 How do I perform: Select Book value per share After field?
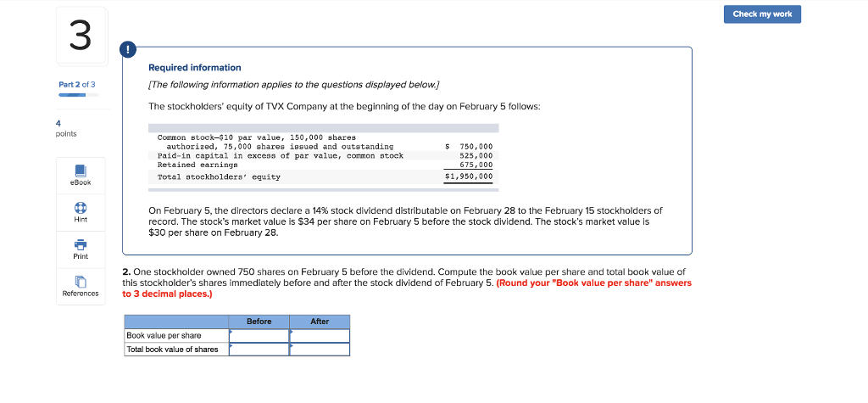point(320,336)
